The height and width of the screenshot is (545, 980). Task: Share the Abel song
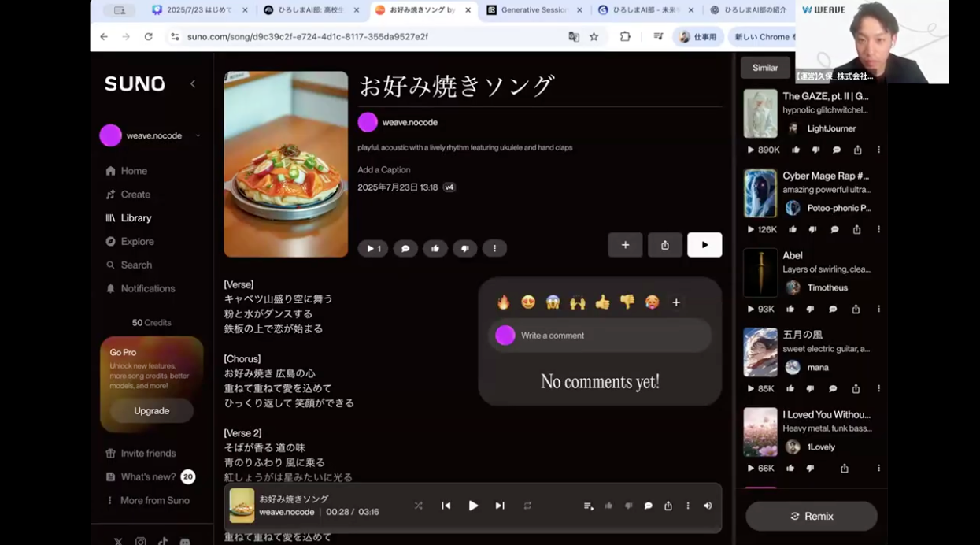click(856, 309)
